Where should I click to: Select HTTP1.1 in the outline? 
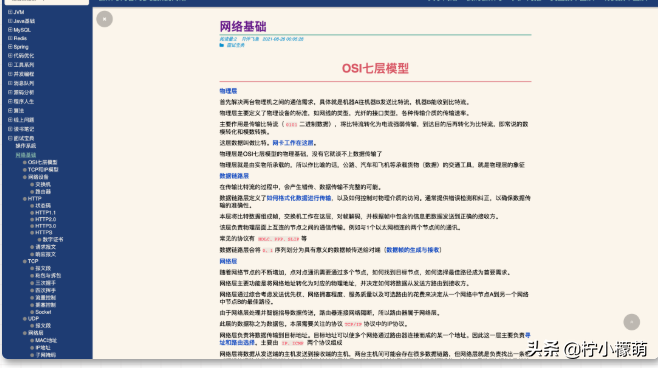pyautogui.click(x=45, y=213)
